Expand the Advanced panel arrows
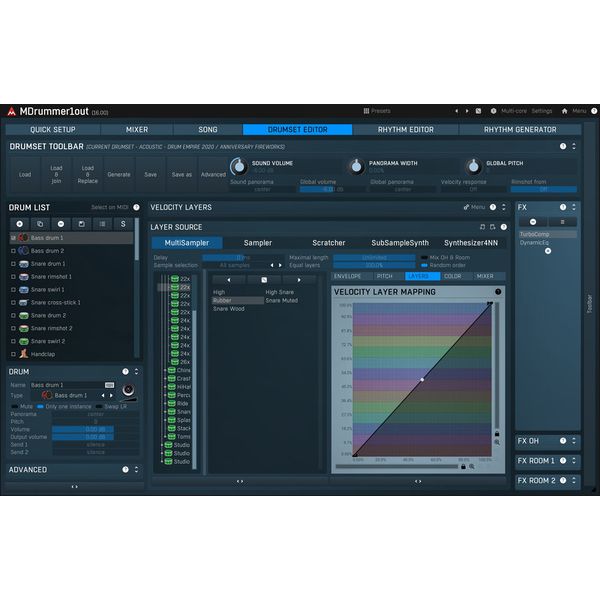Image resolution: width=600 pixels, height=600 pixels. click(x=136, y=470)
